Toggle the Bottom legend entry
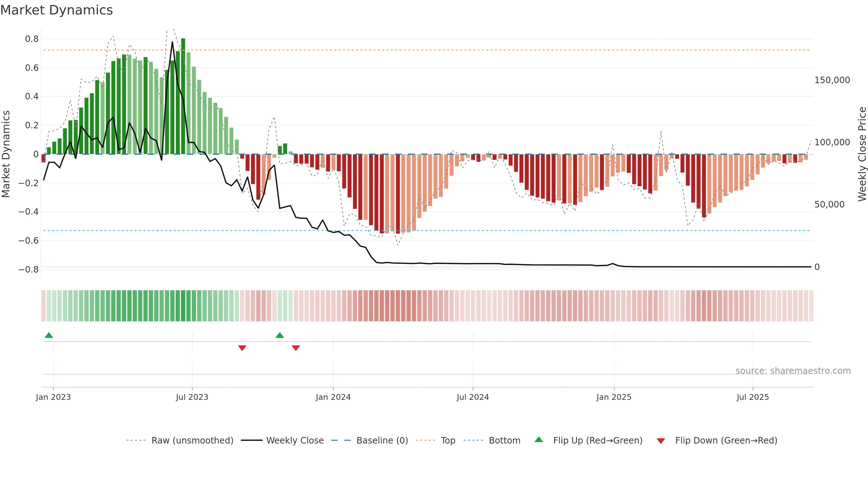 (x=492, y=440)
